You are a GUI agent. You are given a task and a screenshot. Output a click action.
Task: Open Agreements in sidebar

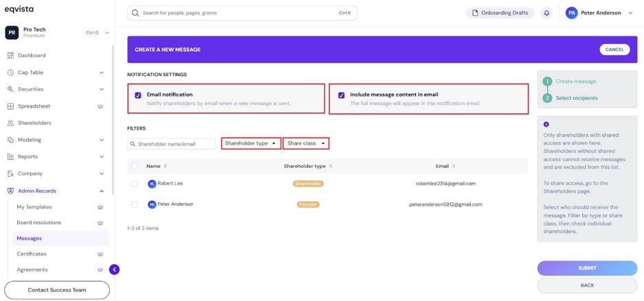(32, 269)
